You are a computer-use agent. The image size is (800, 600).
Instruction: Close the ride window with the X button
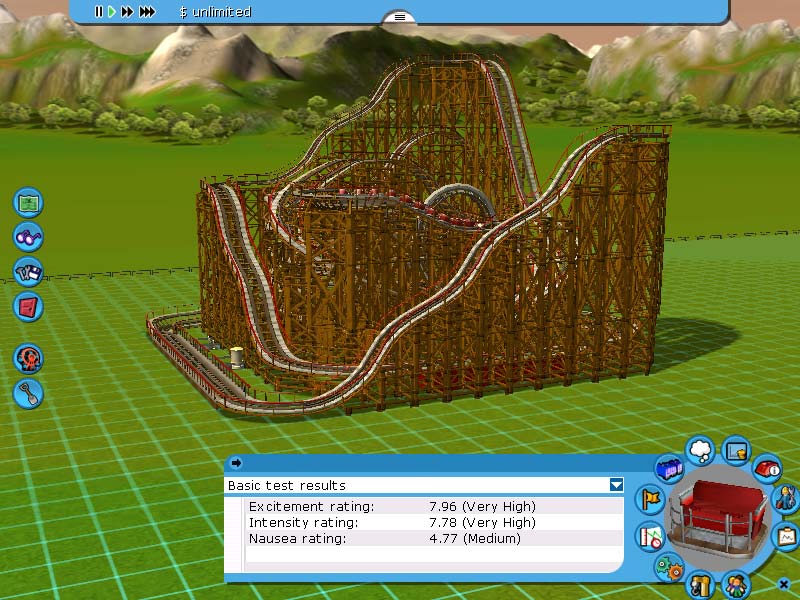coord(784,584)
